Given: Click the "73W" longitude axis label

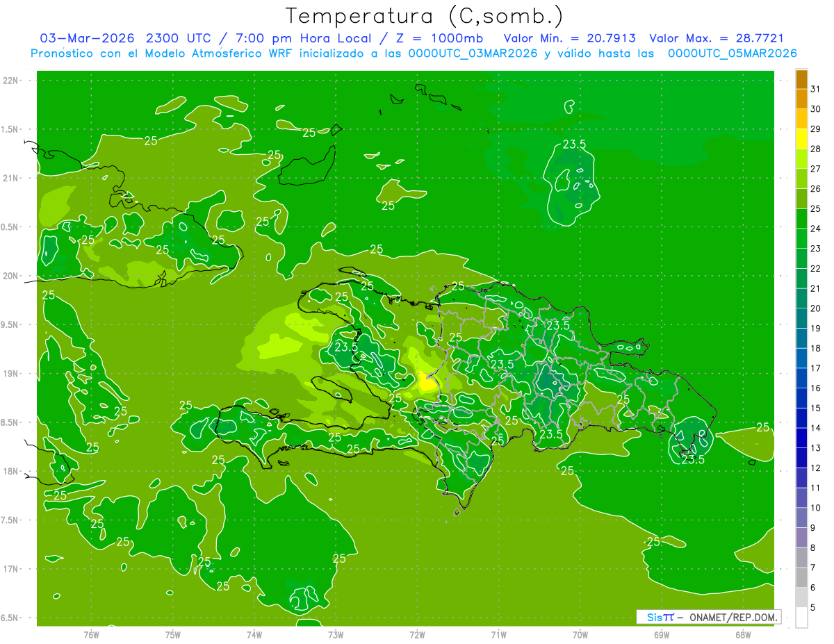Looking at the screenshot, I should [336, 634].
